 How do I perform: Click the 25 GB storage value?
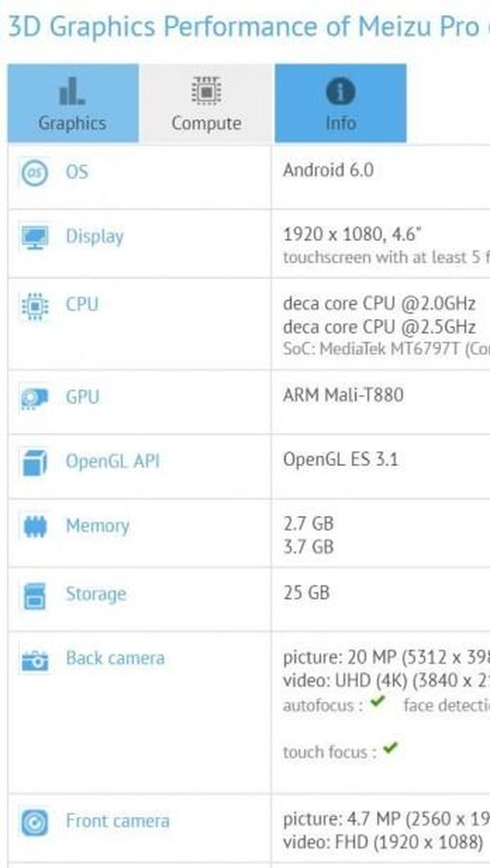tap(306, 593)
